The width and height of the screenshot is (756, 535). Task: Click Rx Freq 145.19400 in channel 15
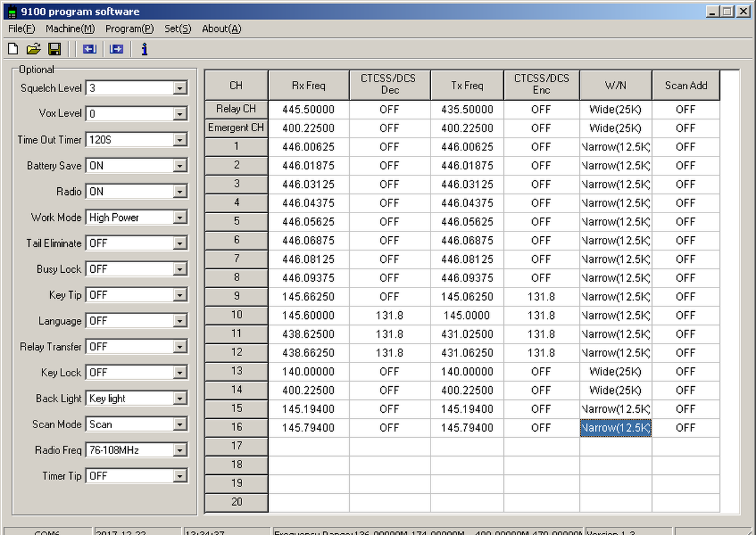[x=309, y=409]
